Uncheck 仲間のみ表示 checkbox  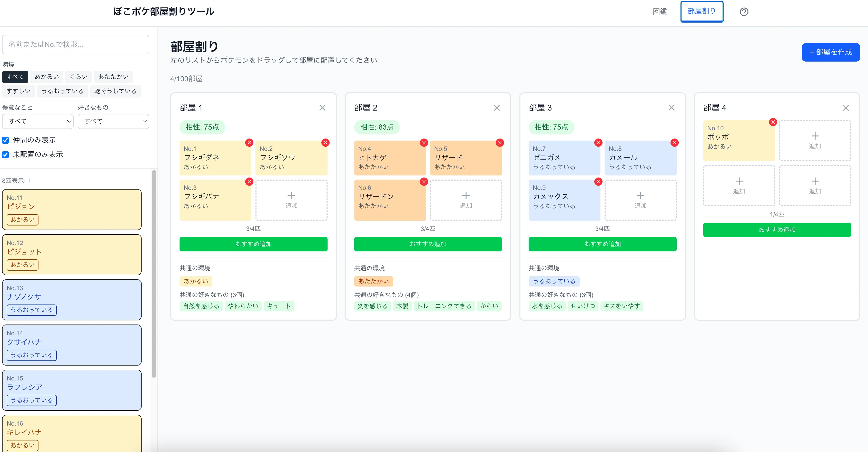[x=5, y=140]
